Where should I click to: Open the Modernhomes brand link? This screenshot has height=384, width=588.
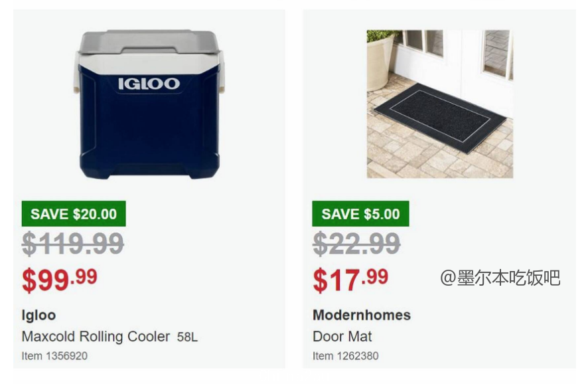(362, 315)
